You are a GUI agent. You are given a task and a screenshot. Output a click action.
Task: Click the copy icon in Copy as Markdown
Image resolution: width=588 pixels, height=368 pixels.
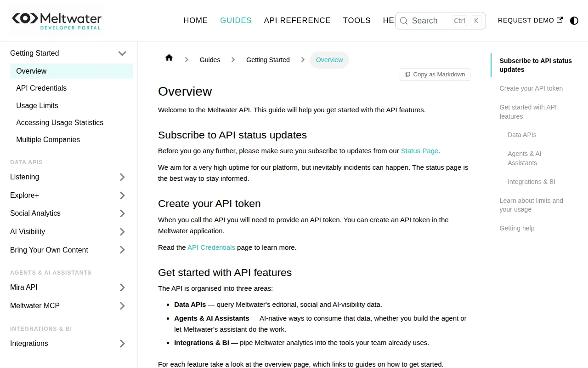(x=407, y=75)
